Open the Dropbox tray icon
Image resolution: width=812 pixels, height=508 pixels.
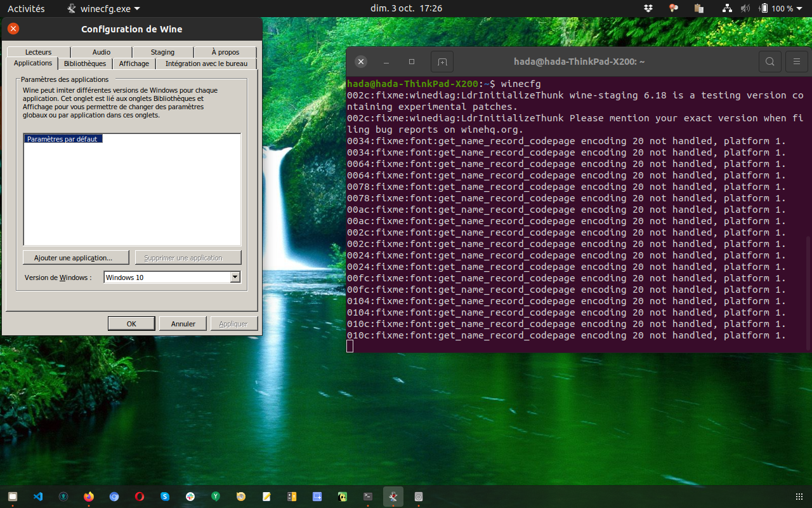pos(648,8)
